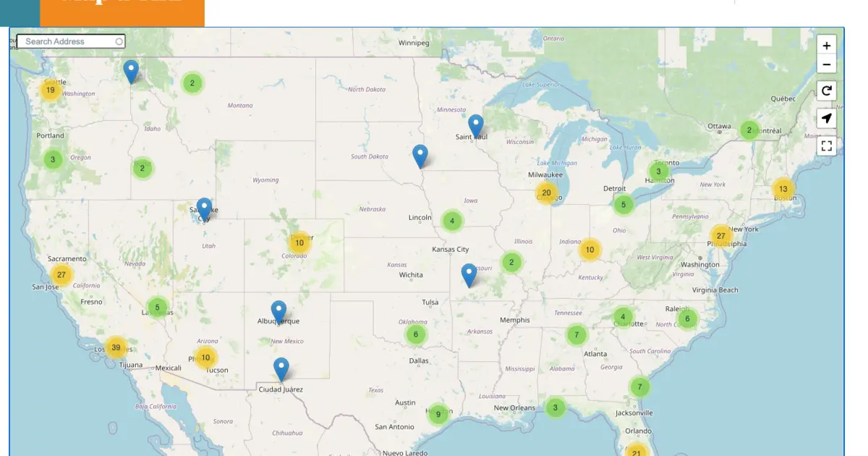The height and width of the screenshot is (456, 868).
Task: Expand the 39 cluster at Los Angeles
Action: pos(116,347)
